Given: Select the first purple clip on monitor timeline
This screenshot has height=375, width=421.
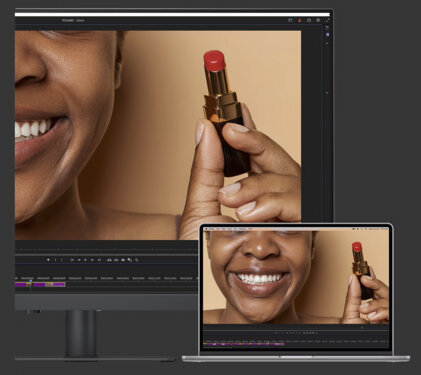Looking at the screenshot, I should (x=21, y=284).
